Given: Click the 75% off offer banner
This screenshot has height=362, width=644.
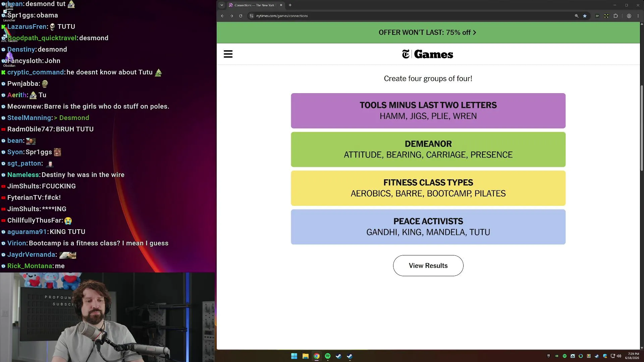Looking at the screenshot, I should [x=428, y=33].
